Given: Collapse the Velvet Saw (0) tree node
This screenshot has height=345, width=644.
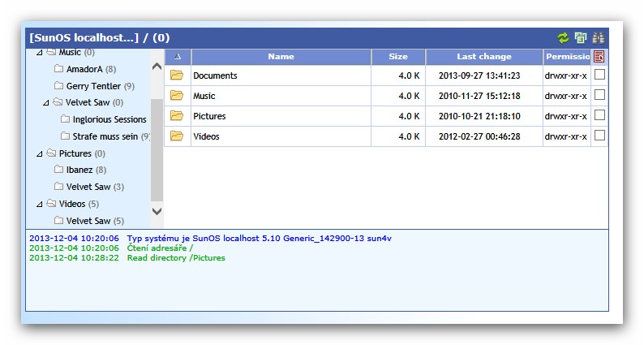Looking at the screenshot, I should pos(46,103).
